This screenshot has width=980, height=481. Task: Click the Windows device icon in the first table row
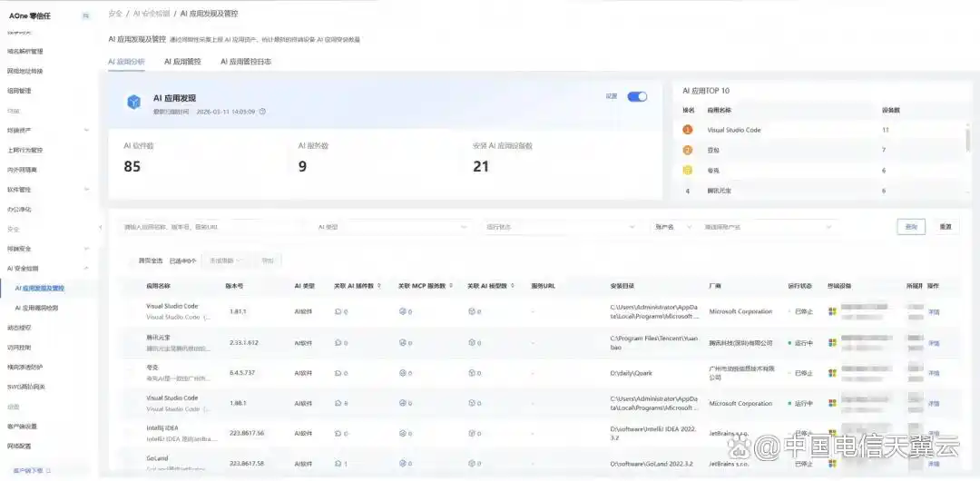coord(832,311)
